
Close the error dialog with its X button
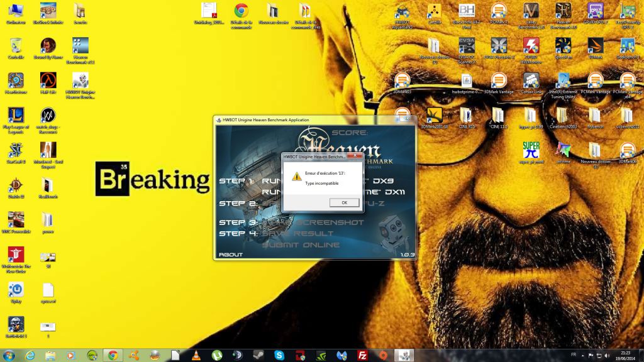click(x=355, y=156)
